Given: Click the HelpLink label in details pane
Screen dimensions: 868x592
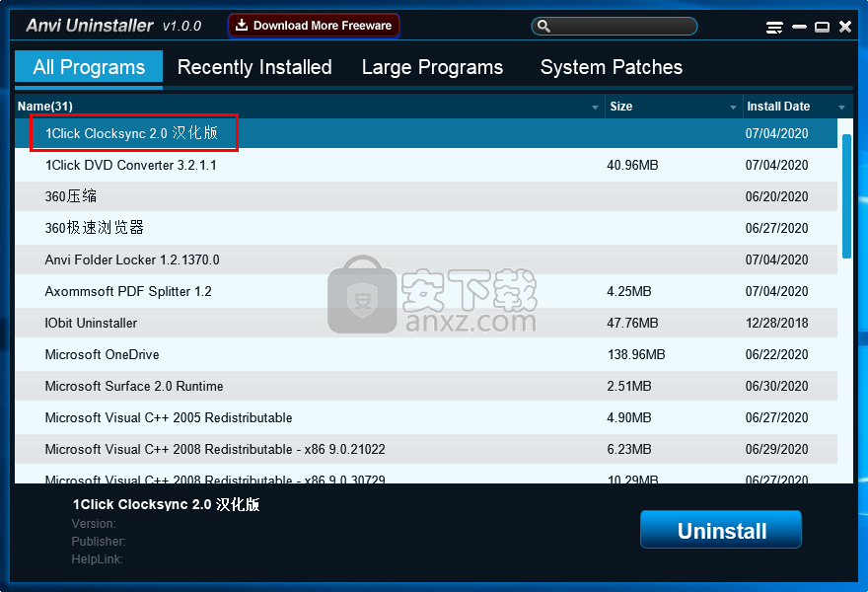Looking at the screenshot, I should 97,558.
